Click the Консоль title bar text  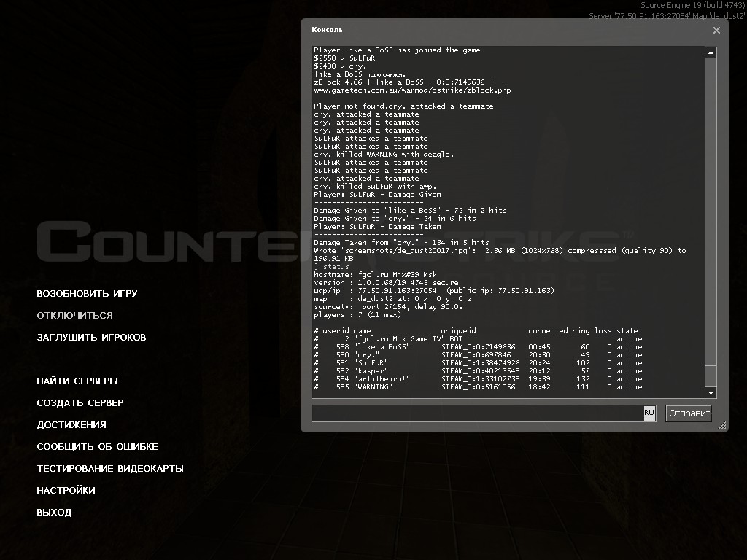[328, 29]
